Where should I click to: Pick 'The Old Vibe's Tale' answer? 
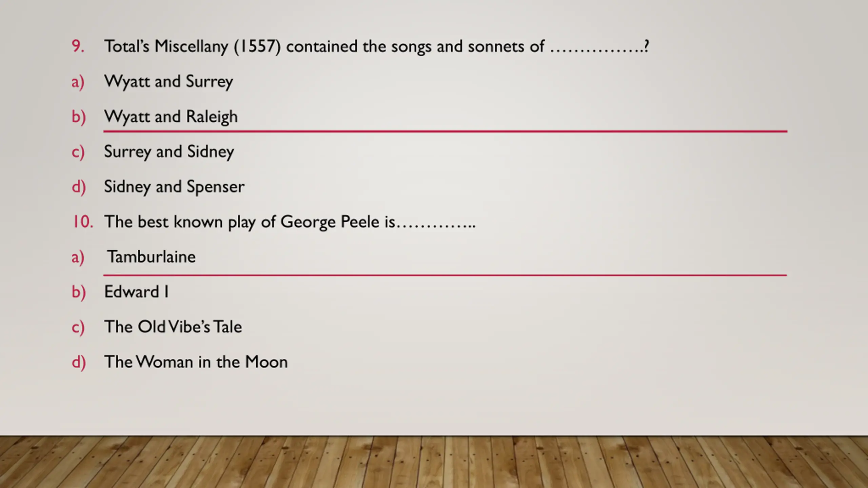[173, 327]
